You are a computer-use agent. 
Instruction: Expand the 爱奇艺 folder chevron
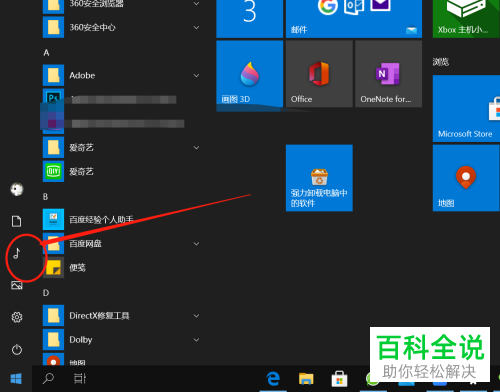[x=197, y=147]
